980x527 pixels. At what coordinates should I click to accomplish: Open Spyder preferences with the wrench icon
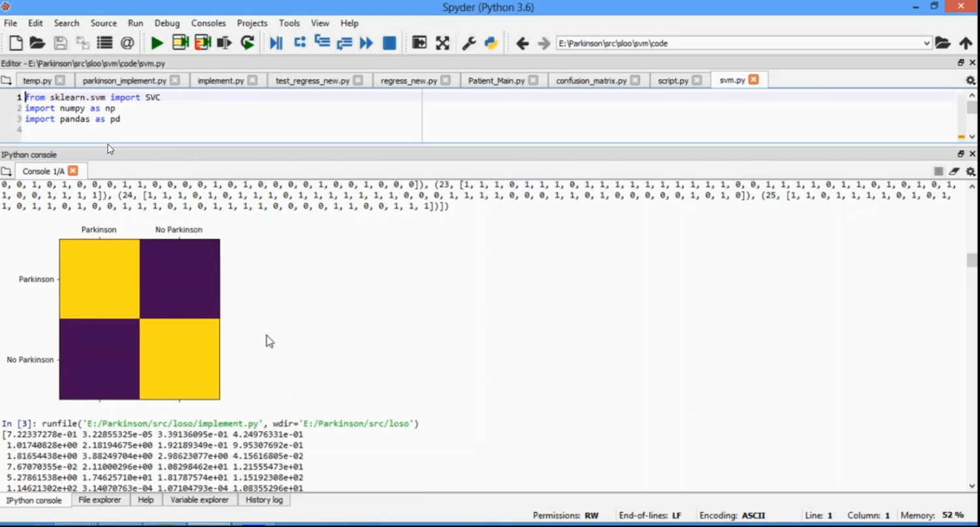[x=469, y=42]
